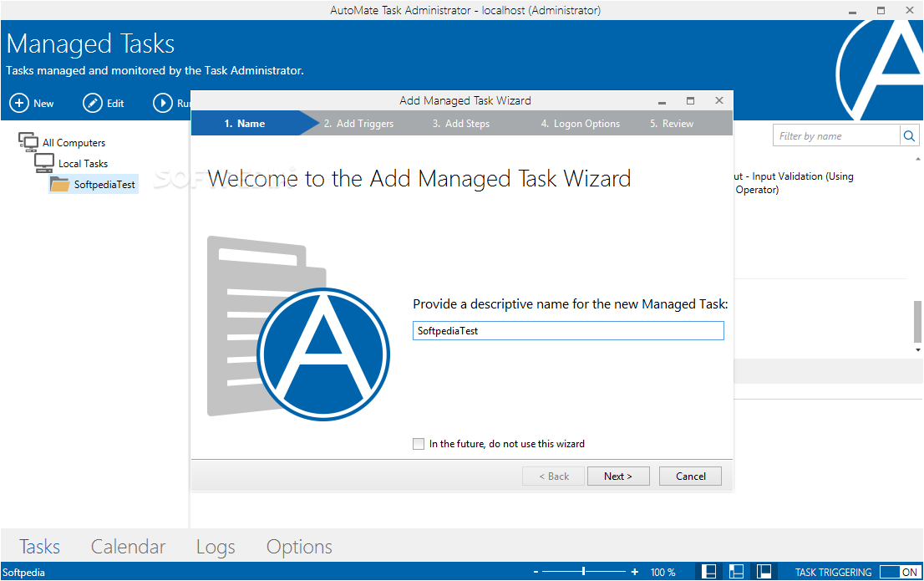Click the Back button in wizard
This screenshot has width=924, height=581.
pos(553,476)
